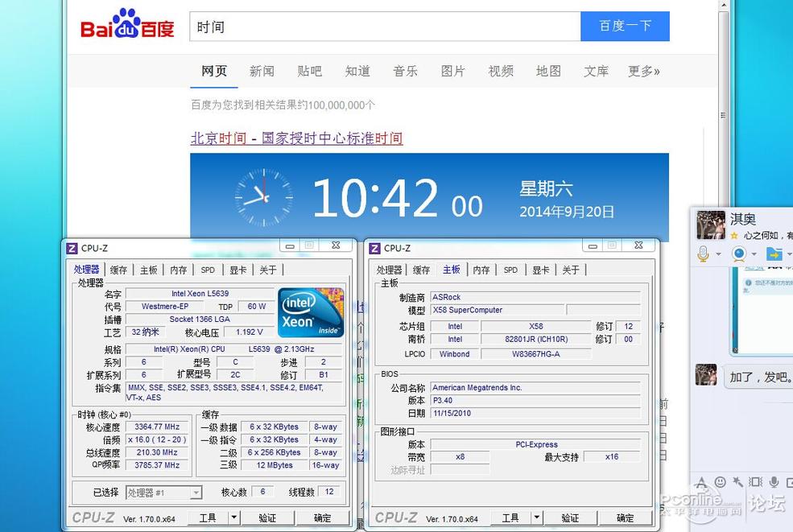
Task: Switch to Baidu 知道 tab
Action: 357,72
